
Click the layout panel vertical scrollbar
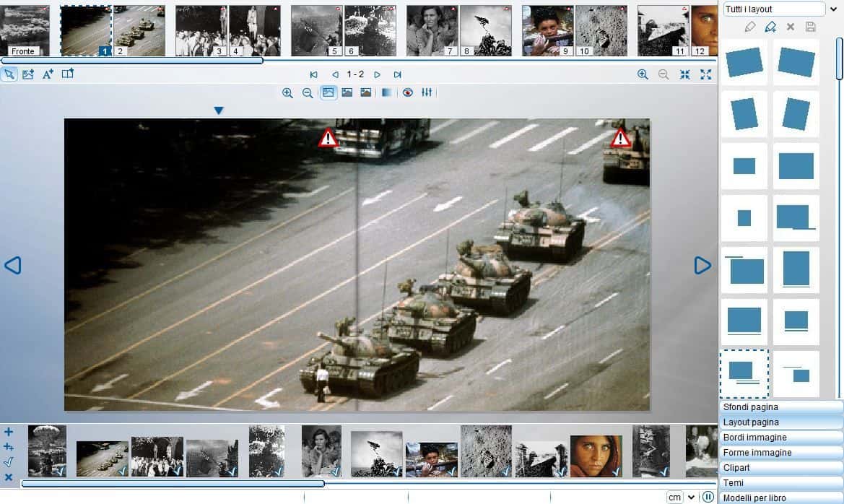click(839, 58)
